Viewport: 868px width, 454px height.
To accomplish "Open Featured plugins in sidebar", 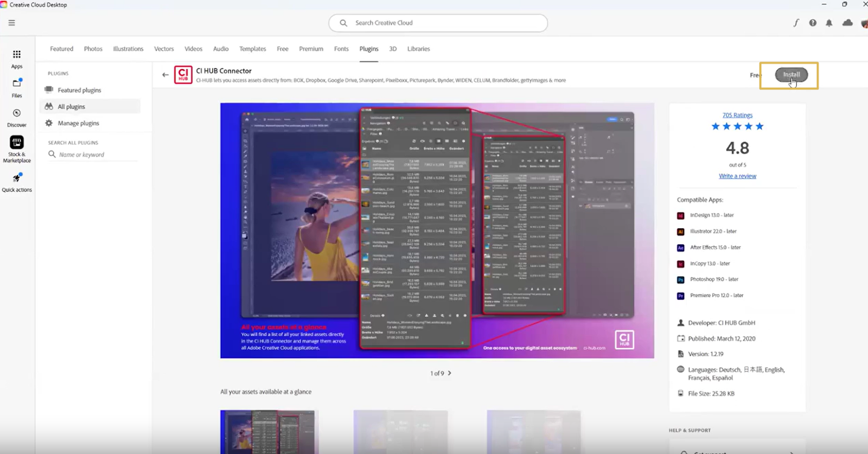I will tap(90, 90).
